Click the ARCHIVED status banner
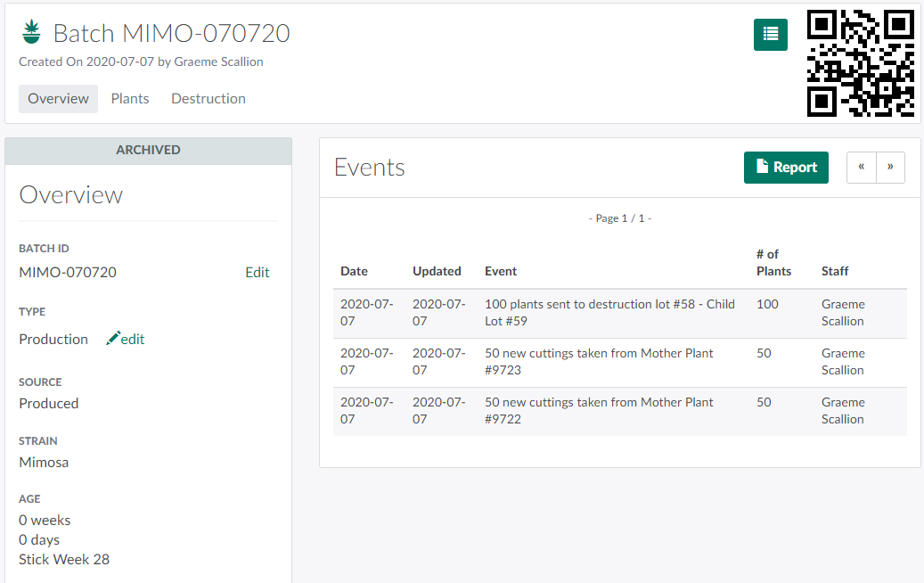This screenshot has width=924, height=583. tap(148, 151)
